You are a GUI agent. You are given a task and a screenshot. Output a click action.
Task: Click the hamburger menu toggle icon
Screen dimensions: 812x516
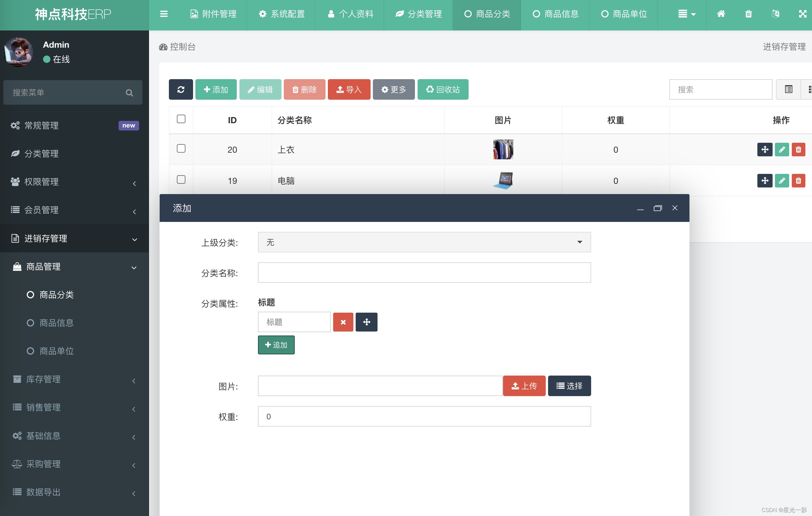pos(164,14)
